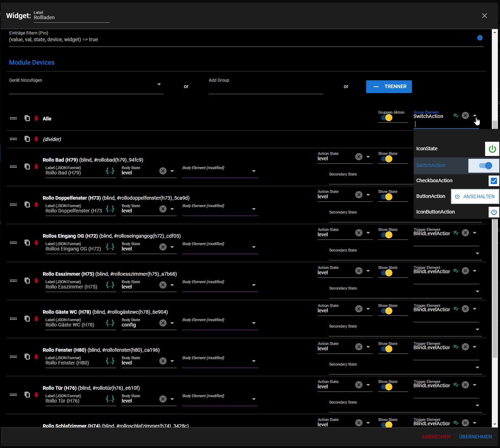Close the Widget dialog
The image size is (500, 448).
click(484, 16)
